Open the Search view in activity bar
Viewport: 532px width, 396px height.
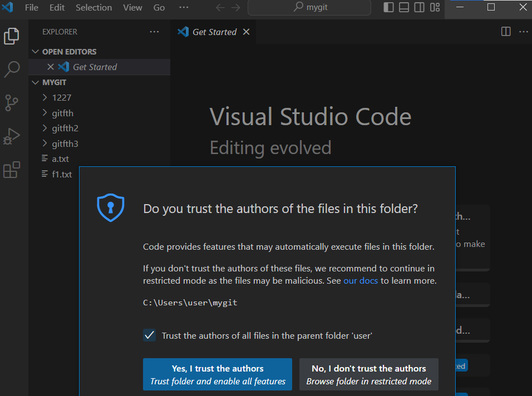point(12,69)
